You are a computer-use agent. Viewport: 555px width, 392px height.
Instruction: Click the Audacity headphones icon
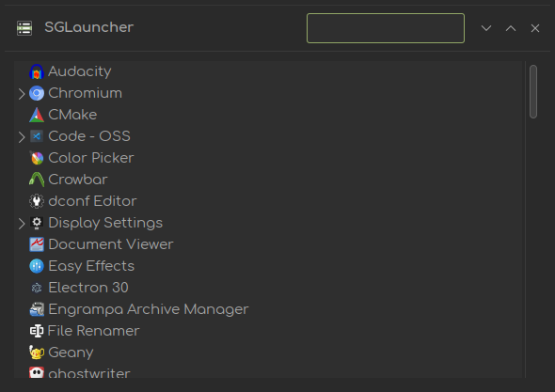coord(37,71)
